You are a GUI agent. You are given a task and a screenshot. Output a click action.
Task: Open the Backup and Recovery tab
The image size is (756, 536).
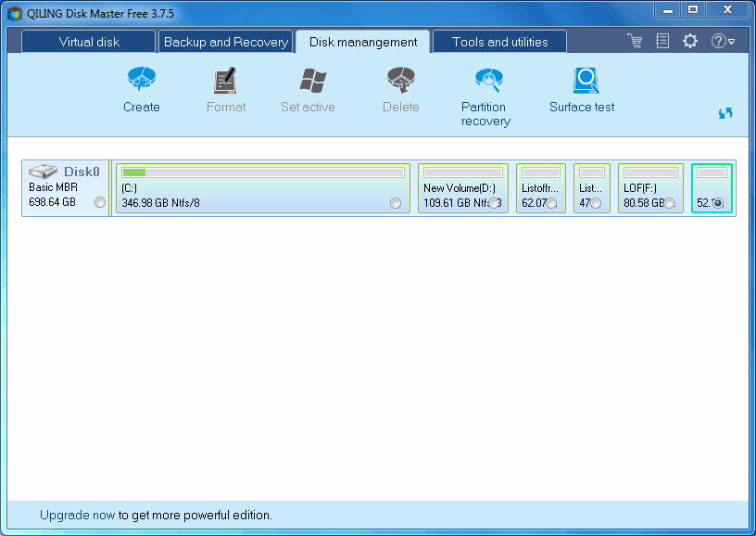coord(226,42)
